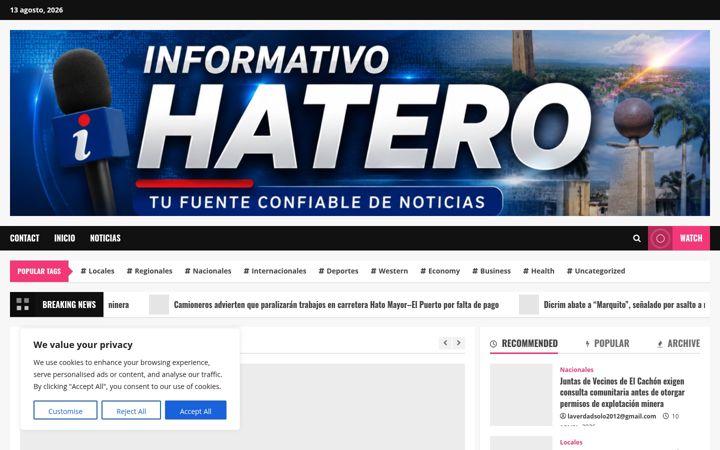
Task: Click the POPULAR TAGS label
Action: pyautogui.click(x=39, y=271)
